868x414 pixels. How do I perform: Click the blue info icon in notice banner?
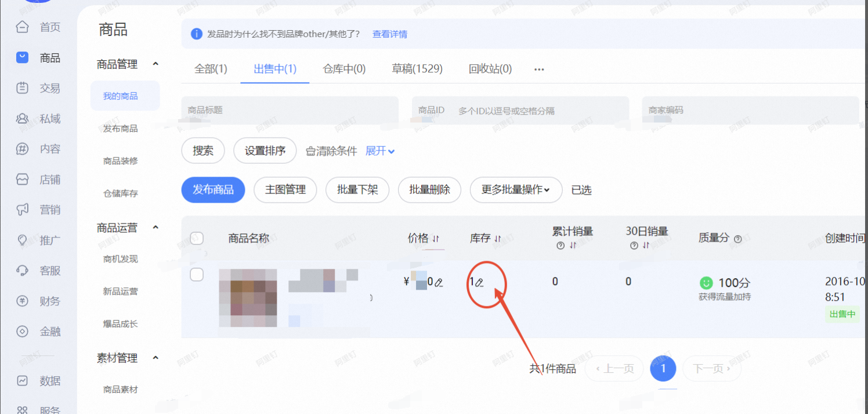point(197,34)
